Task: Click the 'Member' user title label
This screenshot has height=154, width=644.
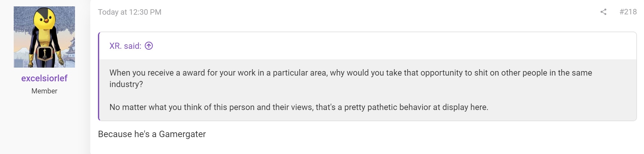Action: point(44,91)
